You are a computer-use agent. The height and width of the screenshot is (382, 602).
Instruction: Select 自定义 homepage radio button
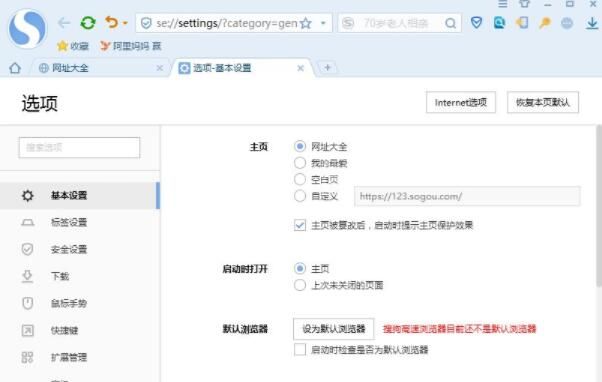(x=300, y=196)
